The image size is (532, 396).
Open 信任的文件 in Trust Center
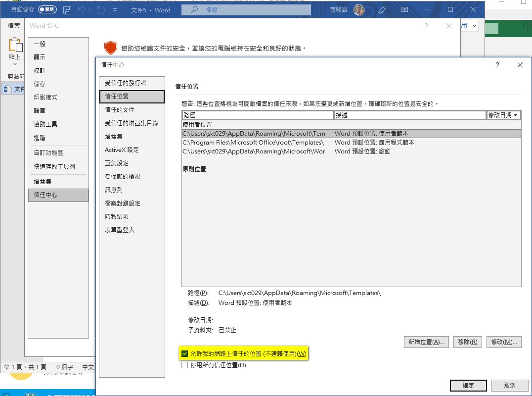pos(132,110)
